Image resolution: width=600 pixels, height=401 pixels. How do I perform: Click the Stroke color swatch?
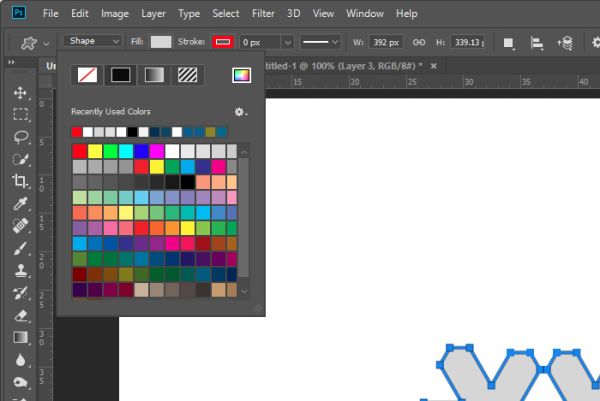223,42
